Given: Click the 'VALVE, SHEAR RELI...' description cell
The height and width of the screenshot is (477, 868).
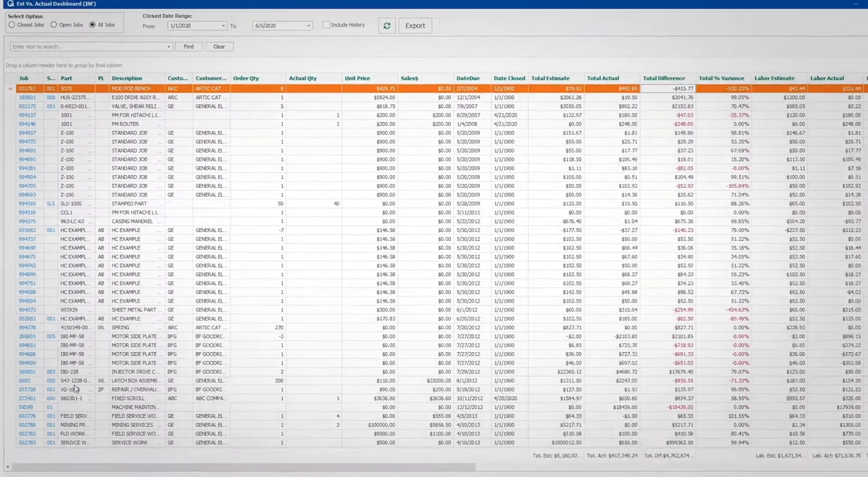Looking at the screenshot, I should coord(137,107).
